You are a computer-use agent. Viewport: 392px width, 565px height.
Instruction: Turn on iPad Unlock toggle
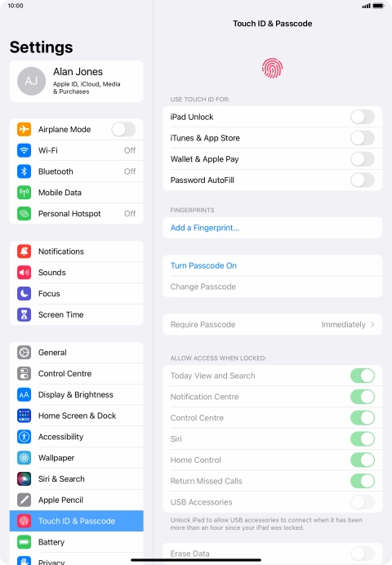(363, 117)
